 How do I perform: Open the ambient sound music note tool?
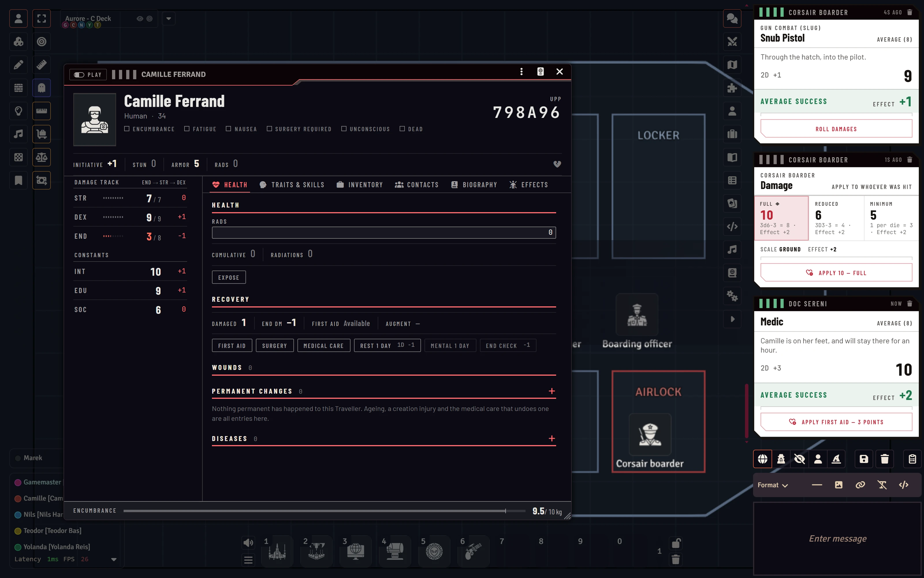point(18,134)
